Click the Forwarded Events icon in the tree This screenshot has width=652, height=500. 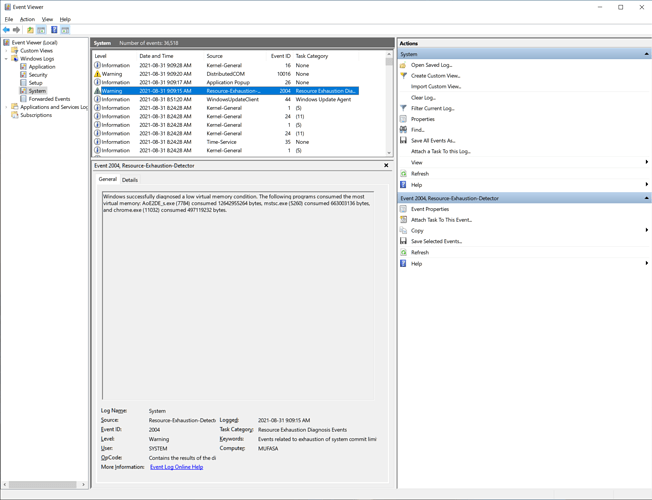[23, 99]
